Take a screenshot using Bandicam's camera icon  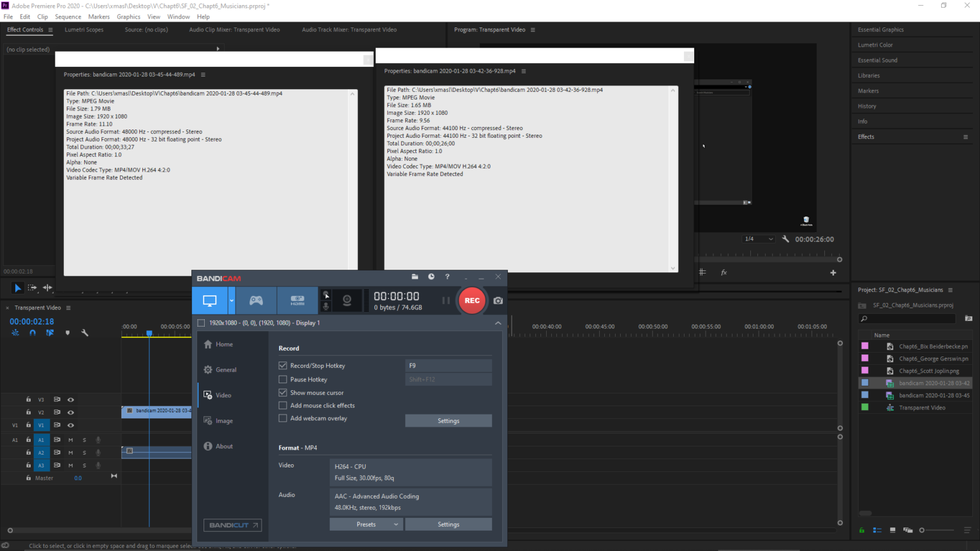click(x=498, y=300)
